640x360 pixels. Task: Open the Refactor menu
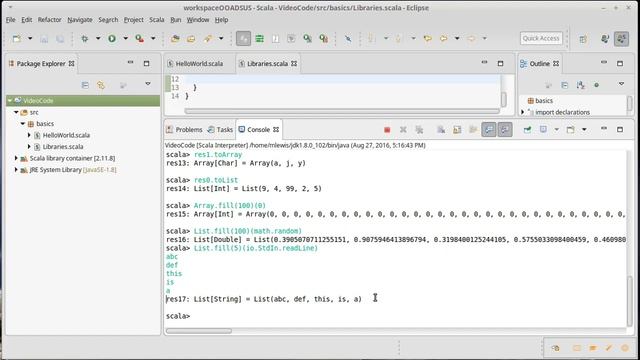coord(49,20)
